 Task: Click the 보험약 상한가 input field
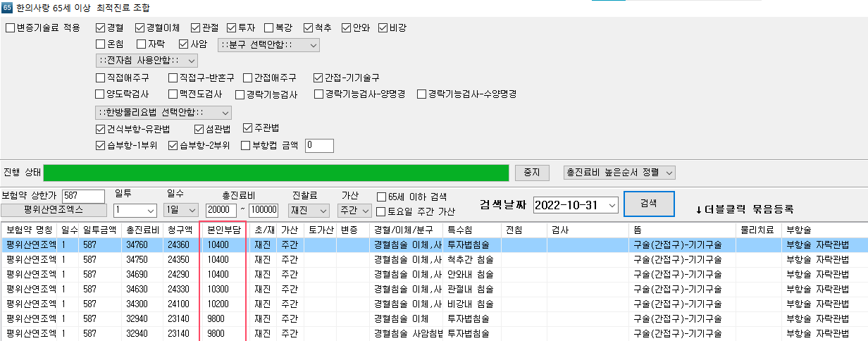click(x=82, y=195)
